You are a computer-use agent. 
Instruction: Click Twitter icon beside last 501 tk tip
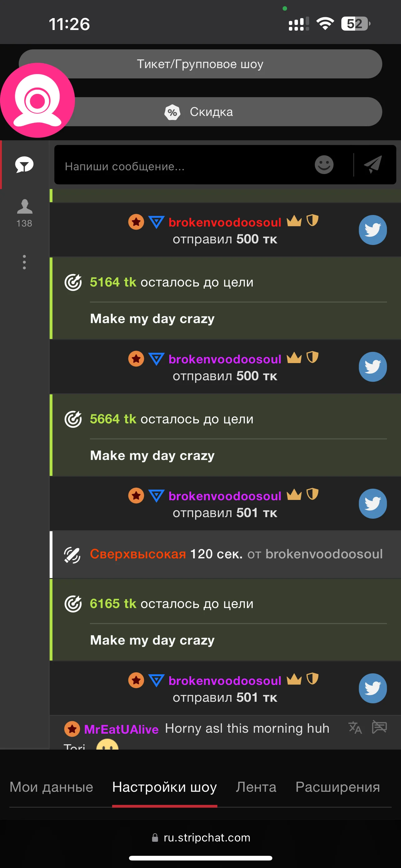click(372, 688)
